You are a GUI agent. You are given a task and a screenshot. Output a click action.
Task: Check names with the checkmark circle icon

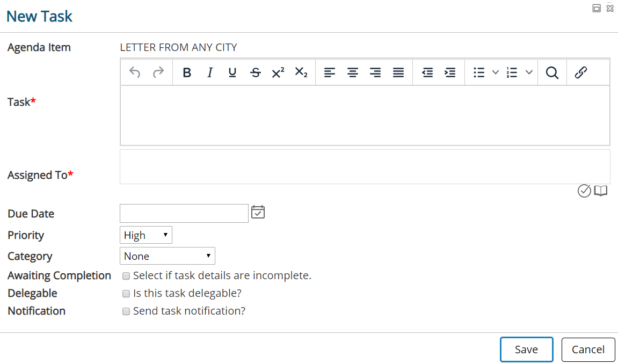(584, 191)
